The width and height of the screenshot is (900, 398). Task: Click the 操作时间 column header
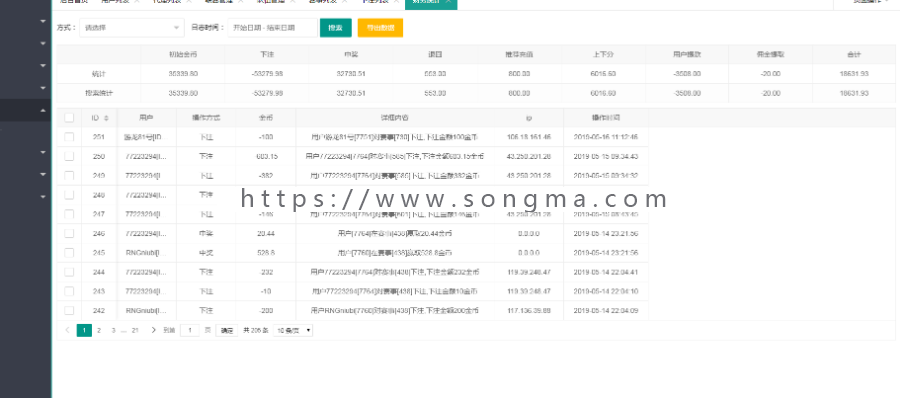[x=606, y=118]
